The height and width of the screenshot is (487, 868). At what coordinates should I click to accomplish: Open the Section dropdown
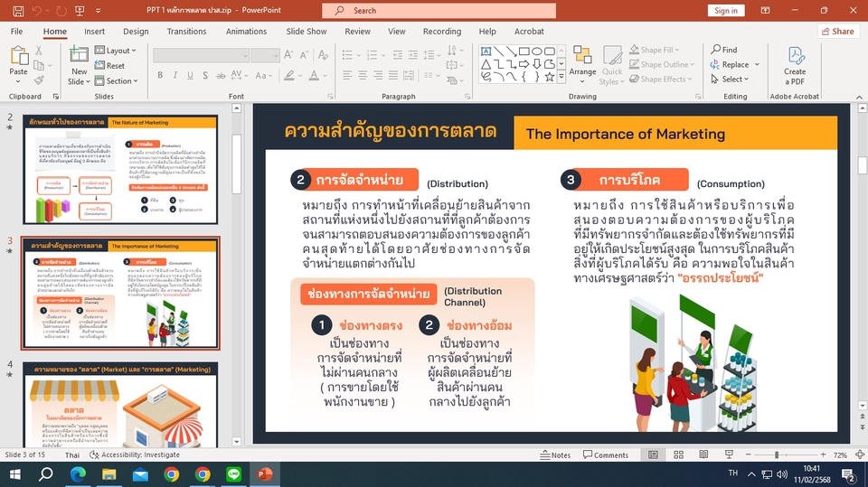click(x=117, y=80)
